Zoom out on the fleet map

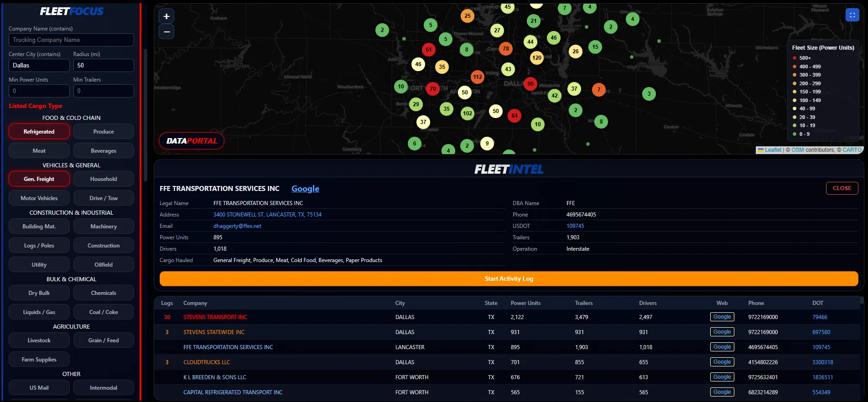(x=166, y=31)
